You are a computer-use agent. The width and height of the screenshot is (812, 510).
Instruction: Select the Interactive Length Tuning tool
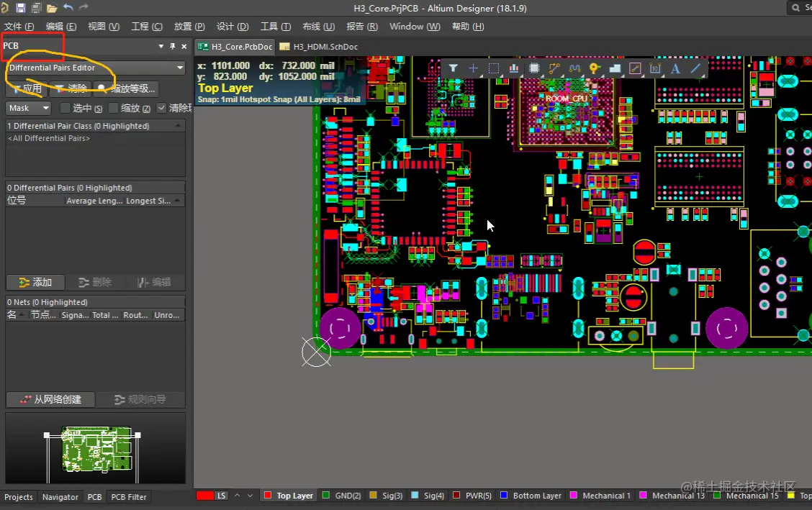pos(574,68)
